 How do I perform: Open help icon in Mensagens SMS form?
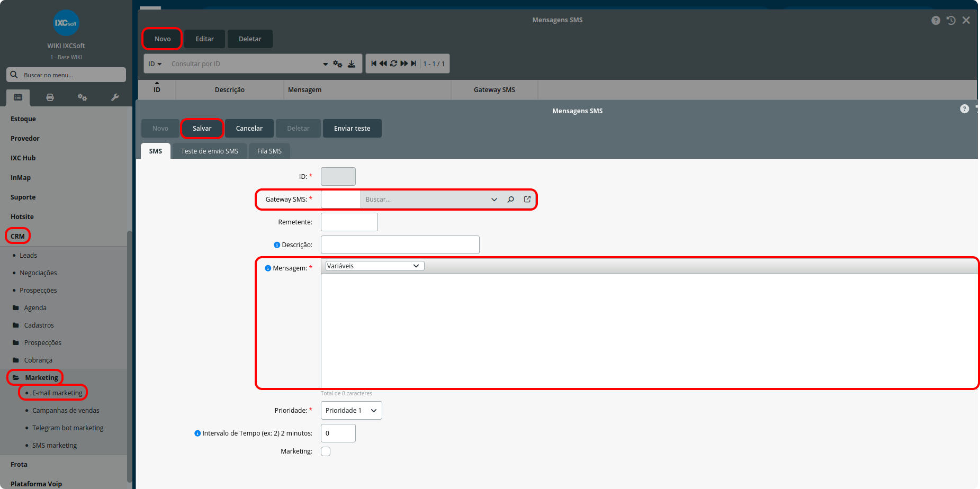[x=965, y=108]
